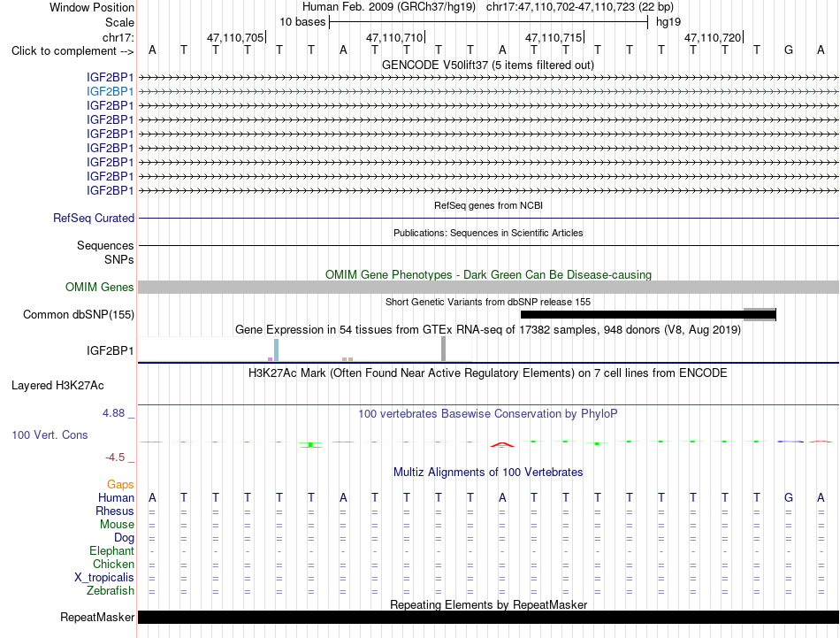The width and height of the screenshot is (840, 638).
Task: Click the 47,110,715 ruler position
Action: click(554, 37)
